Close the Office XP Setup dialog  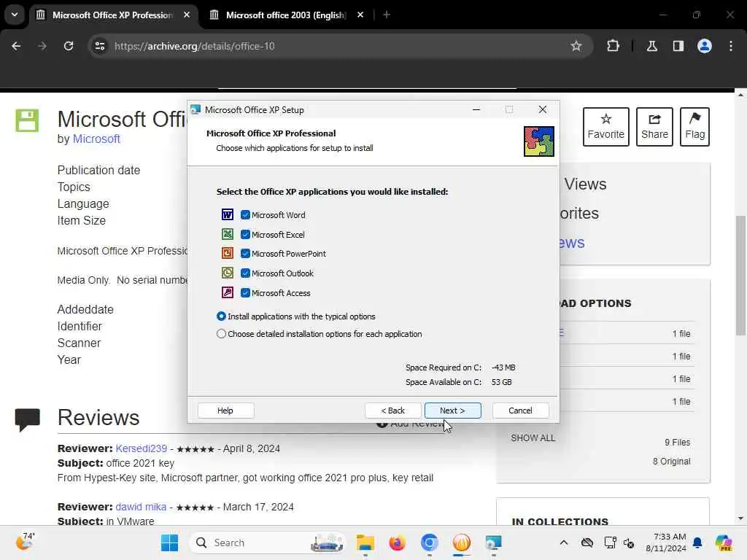(542, 109)
